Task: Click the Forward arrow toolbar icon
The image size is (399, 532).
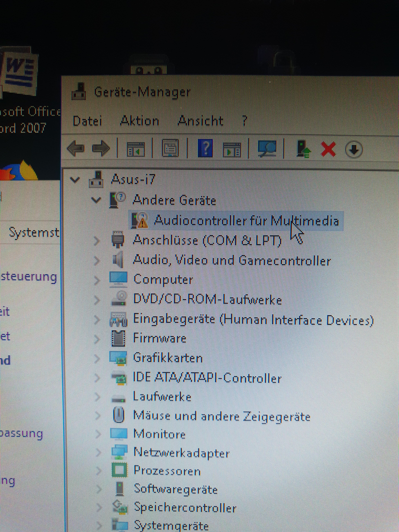Action: coord(101,148)
